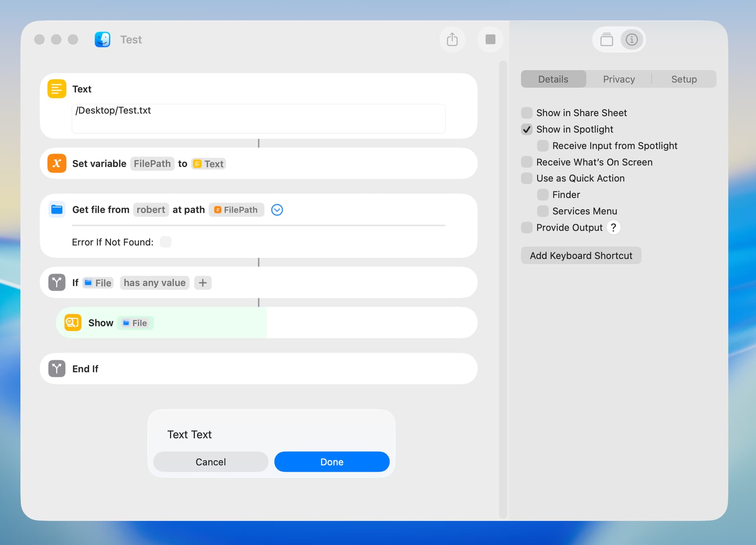Click the Provide Output help question mark
The height and width of the screenshot is (545, 756).
[613, 227]
